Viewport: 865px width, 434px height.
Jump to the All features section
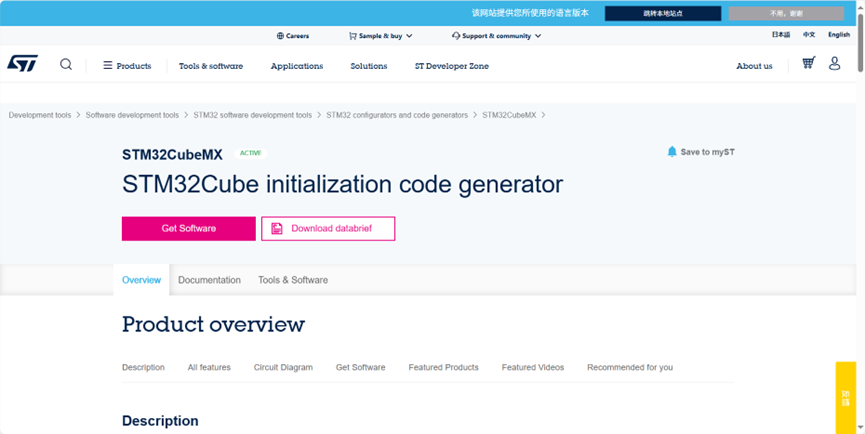209,367
